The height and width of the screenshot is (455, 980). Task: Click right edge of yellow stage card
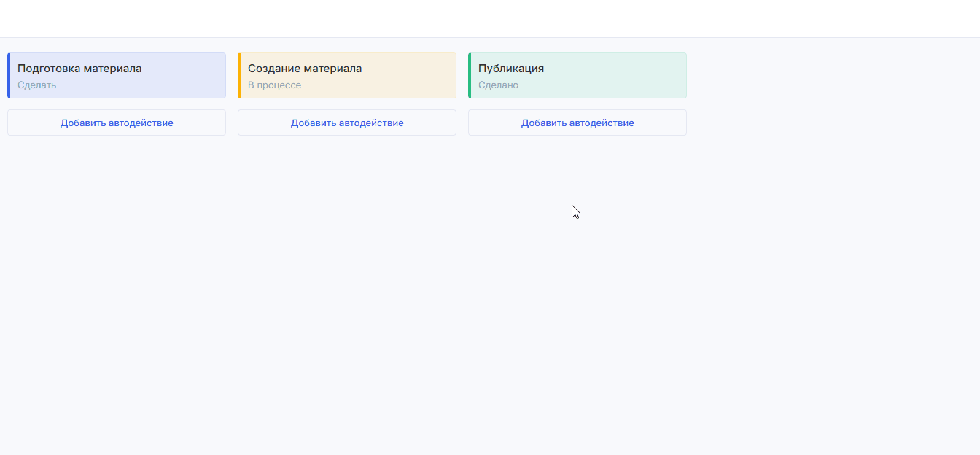453,75
